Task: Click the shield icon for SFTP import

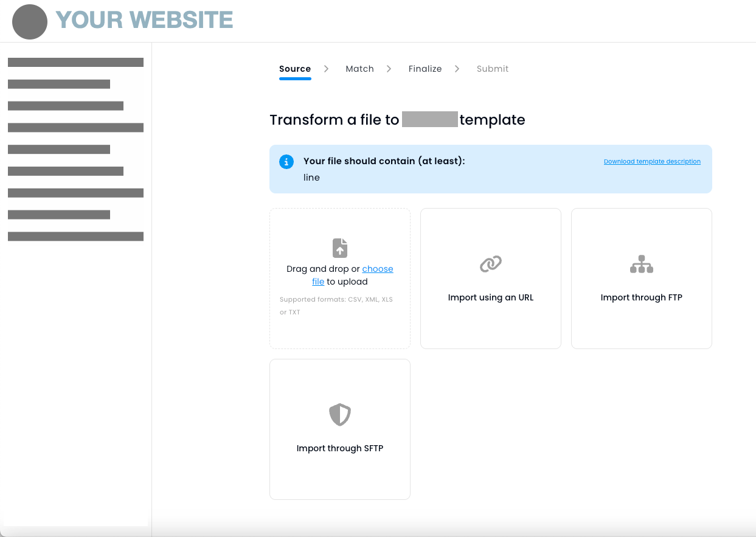Action: pos(339,414)
